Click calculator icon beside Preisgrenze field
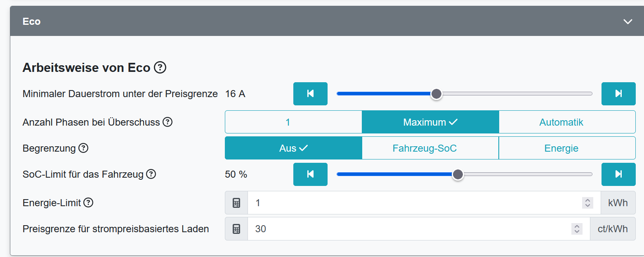 236,229
